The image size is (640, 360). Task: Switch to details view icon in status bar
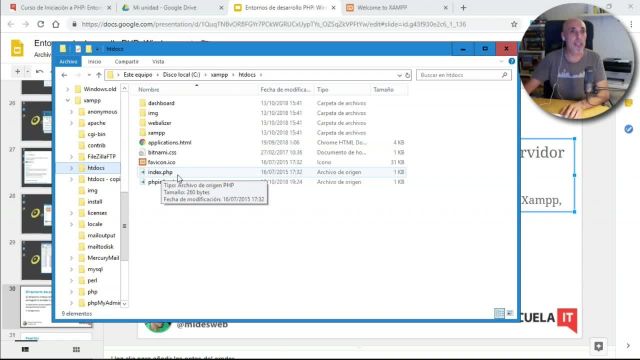(x=499, y=313)
